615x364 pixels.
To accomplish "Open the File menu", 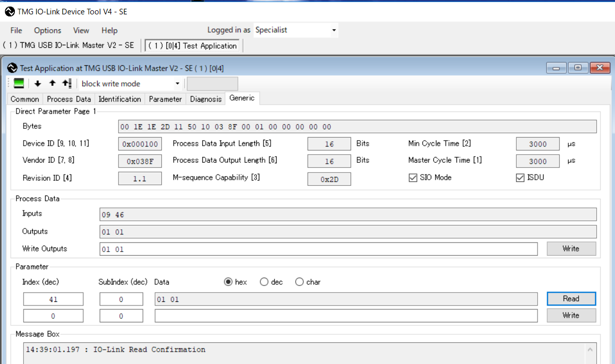I will tap(16, 30).
